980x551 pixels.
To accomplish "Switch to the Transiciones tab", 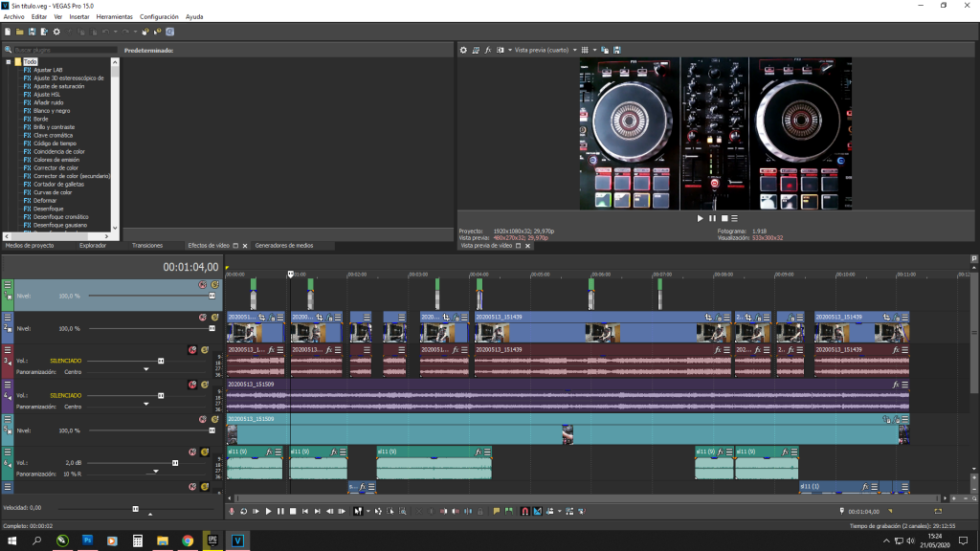I will pyautogui.click(x=147, y=246).
